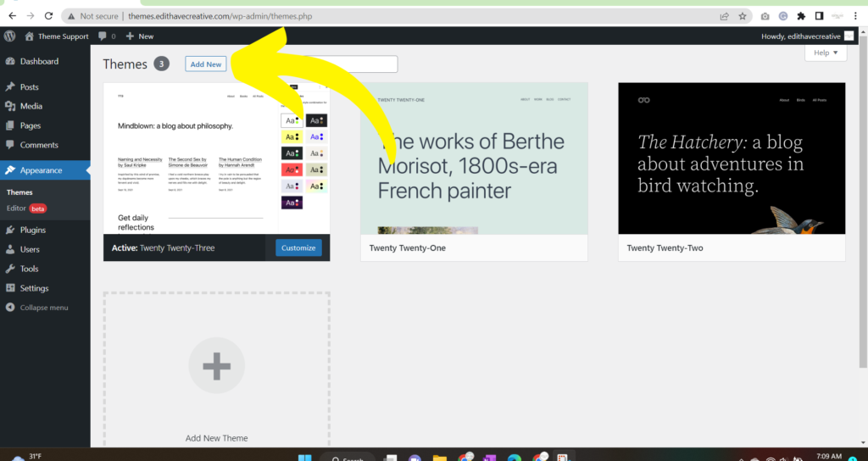Go to Settings in the sidebar
This screenshot has width=868, height=461.
tap(34, 288)
